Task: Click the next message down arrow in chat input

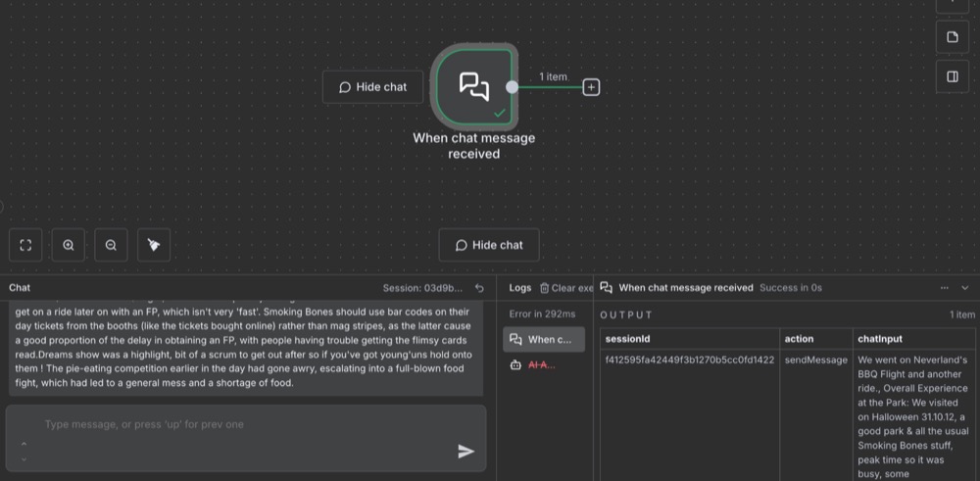Action: click(24, 459)
